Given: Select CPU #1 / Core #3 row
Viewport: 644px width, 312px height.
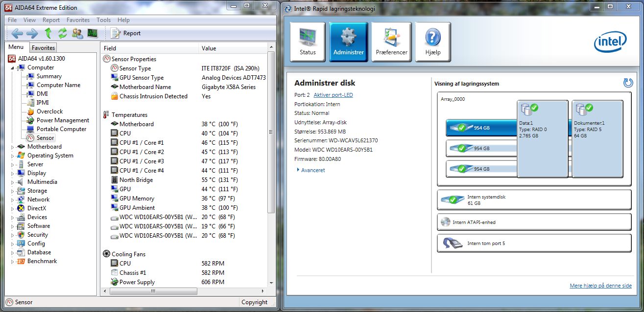Looking at the screenshot, I should [184, 161].
